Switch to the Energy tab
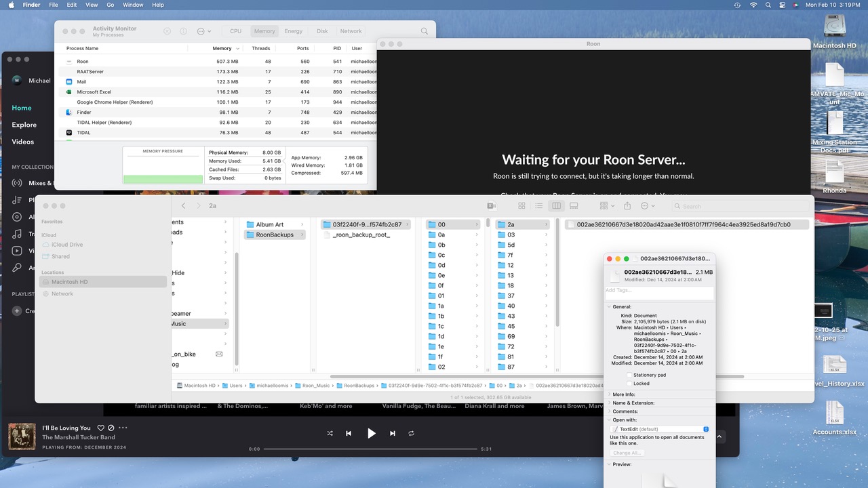This screenshot has width=868, height=488. pos(294,31)
